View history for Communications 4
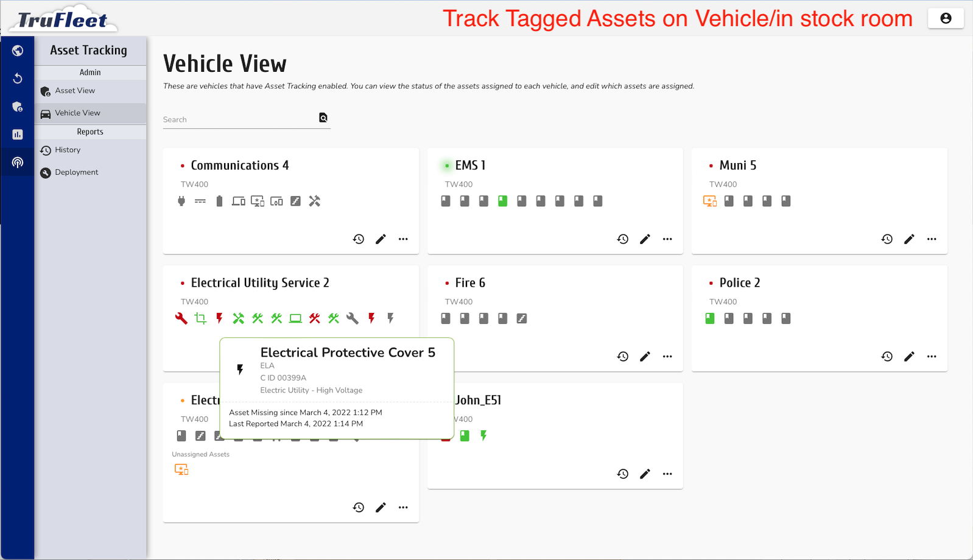This screenshot has height=560, width=973. coord(359,239)
